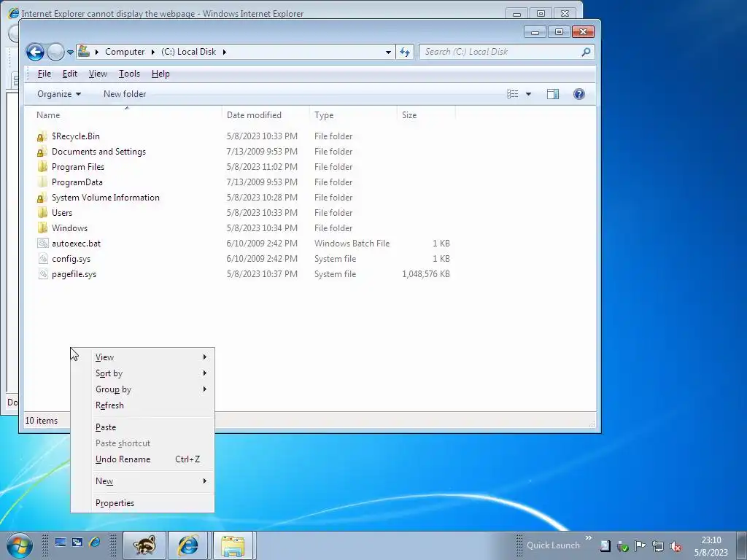Open the Action Center flag icon
The height and width of the screenshot is (560, 747).
point(640,546)
